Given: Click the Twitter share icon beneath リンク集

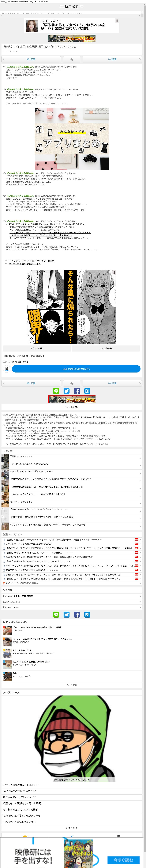Looking at the screenshot, I should click(x=67, y=615).
